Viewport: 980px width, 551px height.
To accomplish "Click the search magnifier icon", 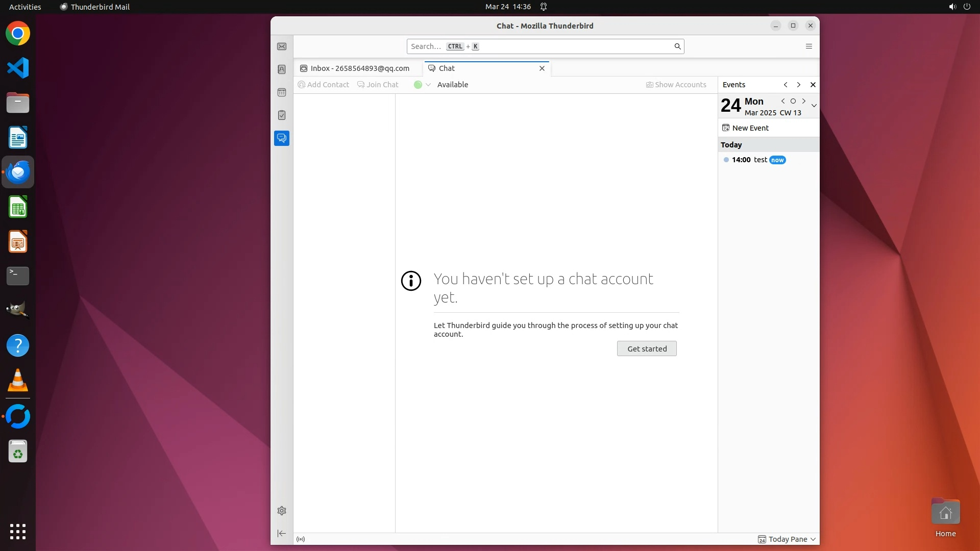I will tap(677, 46).
